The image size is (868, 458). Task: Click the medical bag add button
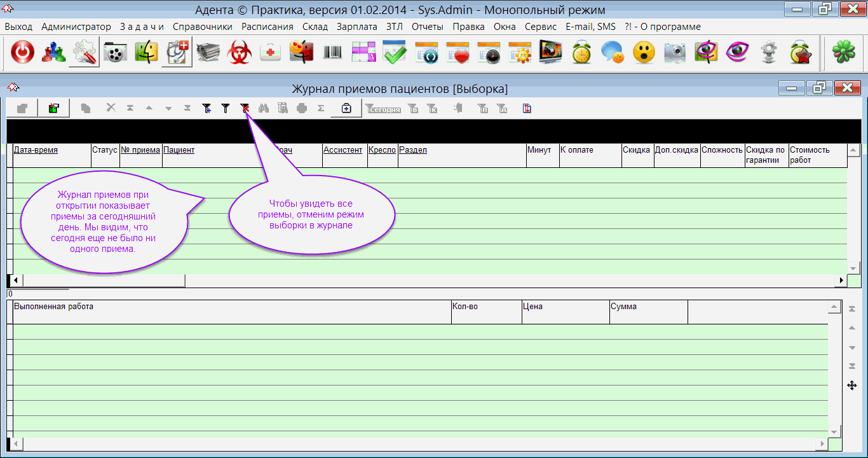[x=346, y=109]
